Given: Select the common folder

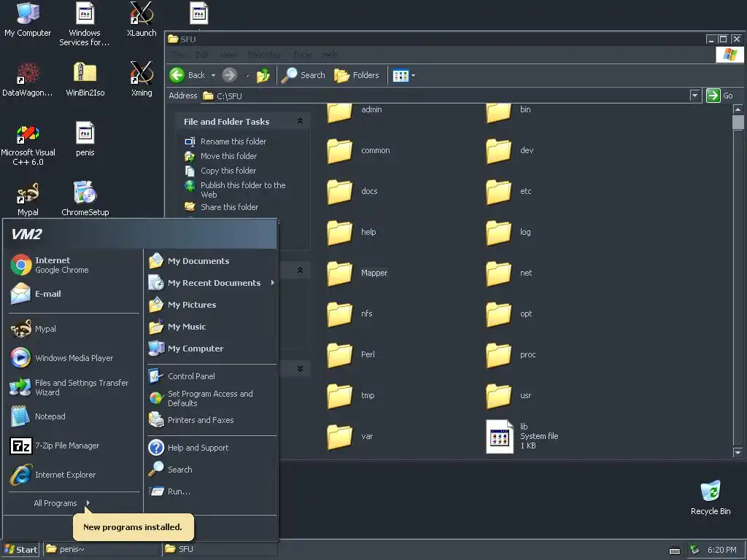Looking at the screenshot, I should click(358, 152).
